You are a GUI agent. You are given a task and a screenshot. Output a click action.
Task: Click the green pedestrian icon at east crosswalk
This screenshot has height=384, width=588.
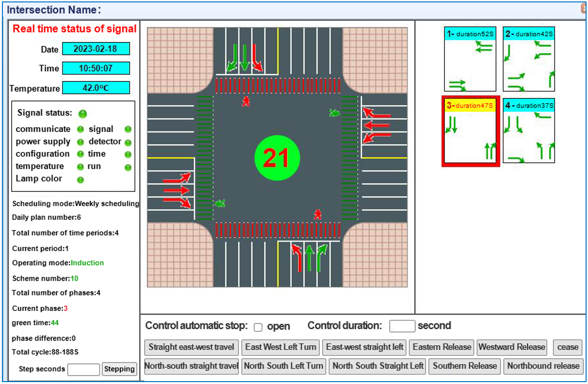click(x=334, y=113)
